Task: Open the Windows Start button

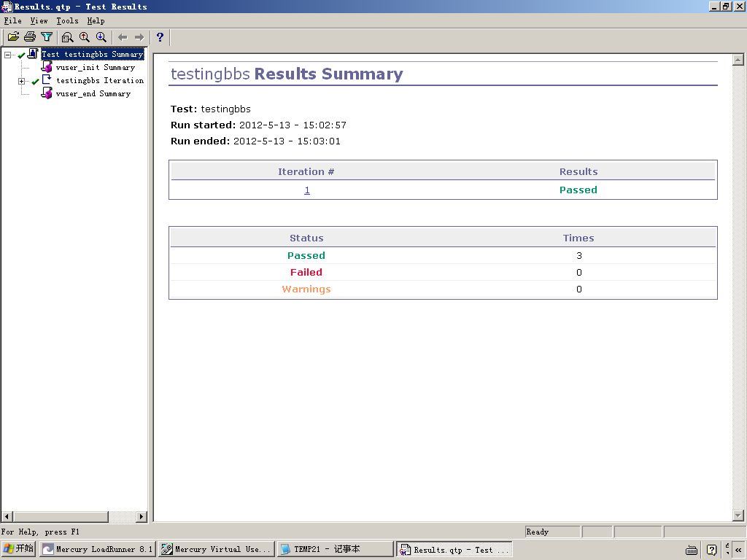Action: [x=18, y=548]
